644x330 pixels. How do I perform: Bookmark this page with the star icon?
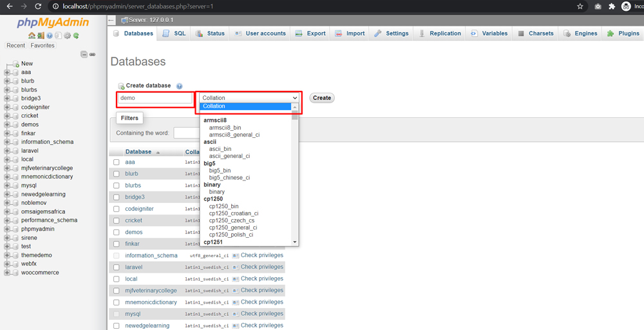[x=580, y=6]
